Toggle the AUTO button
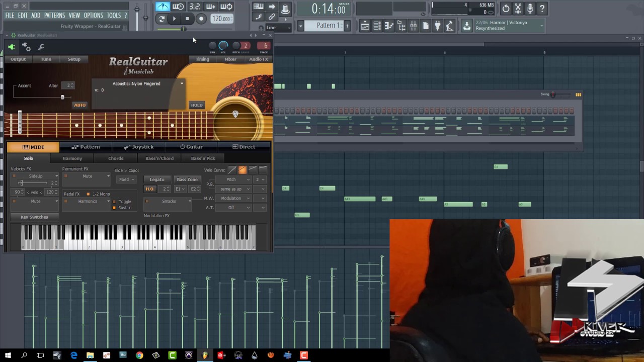Image resolution: width=644 pixels, height=362 pixels. [79, 105]
